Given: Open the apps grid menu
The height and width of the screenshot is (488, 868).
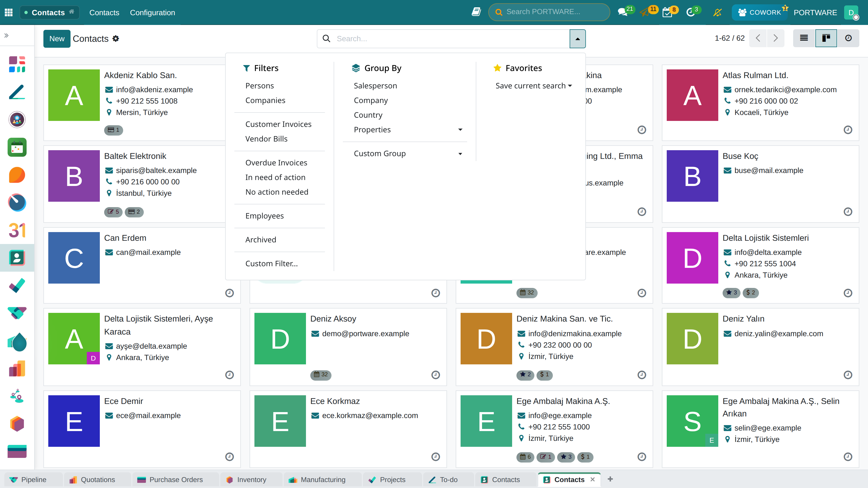Looking at the screenshot, I should click(x=9, y=12).
